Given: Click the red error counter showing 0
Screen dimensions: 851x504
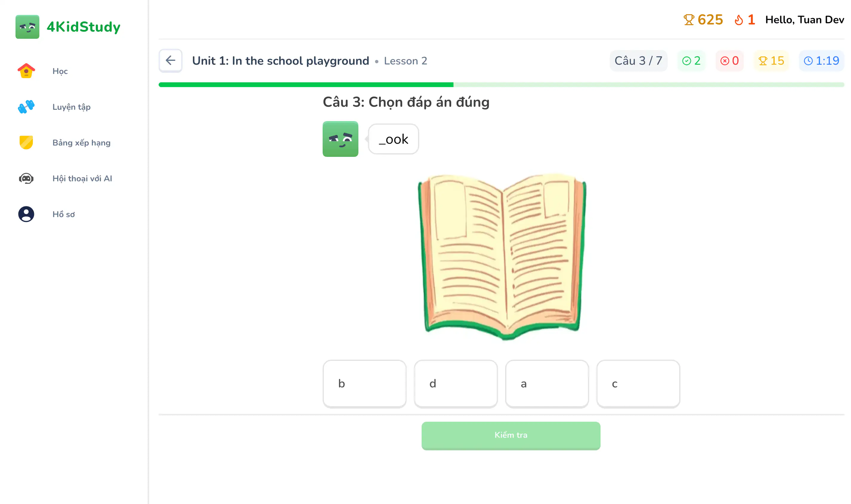Looking at the screenshot, I should point(729,61).
